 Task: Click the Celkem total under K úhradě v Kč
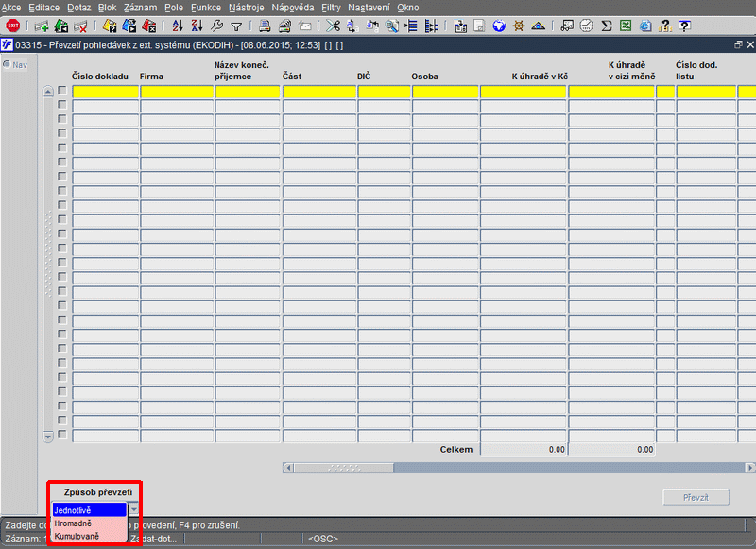[x=524, y=449]
